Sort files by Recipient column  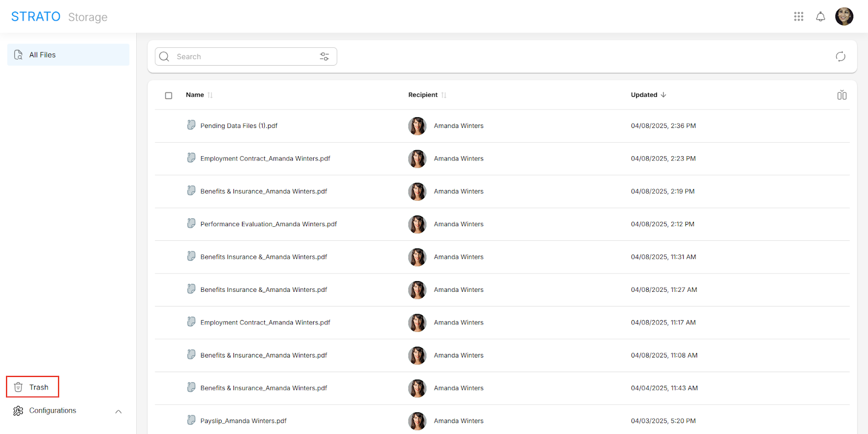pos(423,95)
